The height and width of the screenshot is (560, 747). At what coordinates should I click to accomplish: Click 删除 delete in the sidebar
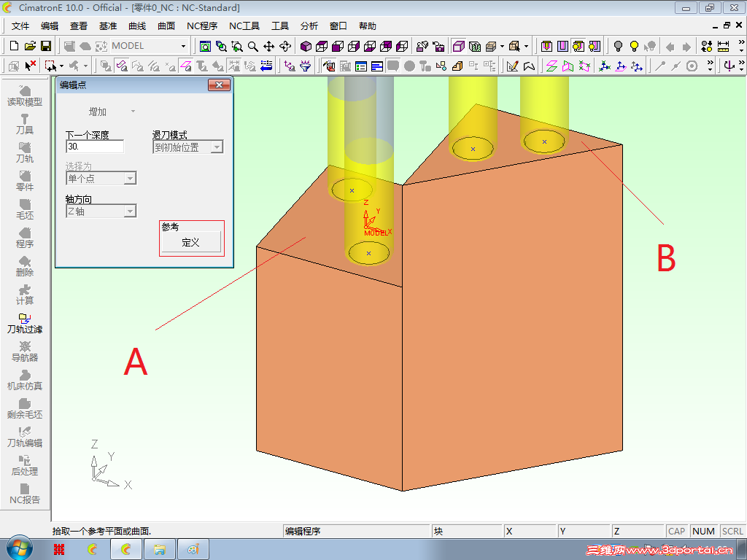[25, 267]
